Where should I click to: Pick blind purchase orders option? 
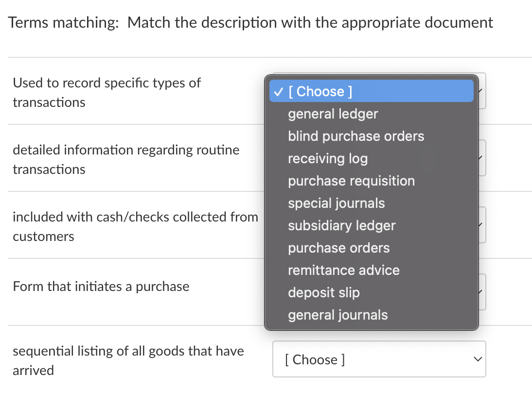coord(371,136)
